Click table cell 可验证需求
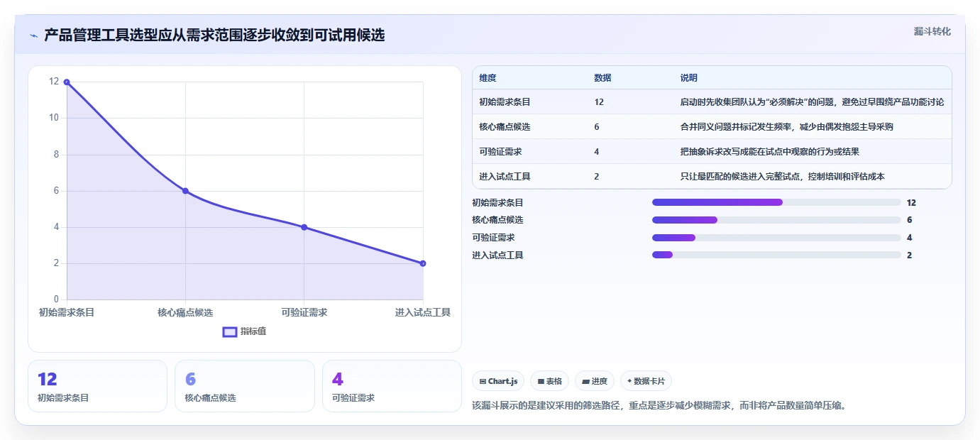980x440 pixels. 500,152
